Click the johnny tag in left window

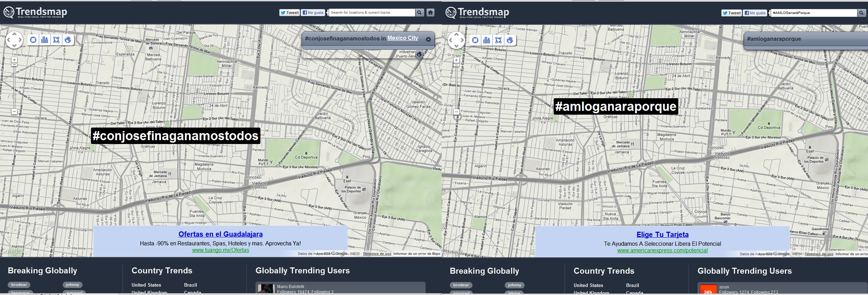pyautogui.click(x=72, y=285)
